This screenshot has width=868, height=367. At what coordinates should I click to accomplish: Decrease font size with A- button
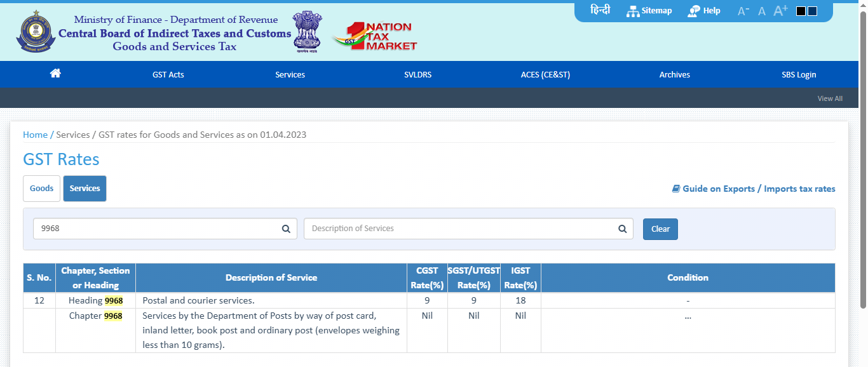[743, 11]
